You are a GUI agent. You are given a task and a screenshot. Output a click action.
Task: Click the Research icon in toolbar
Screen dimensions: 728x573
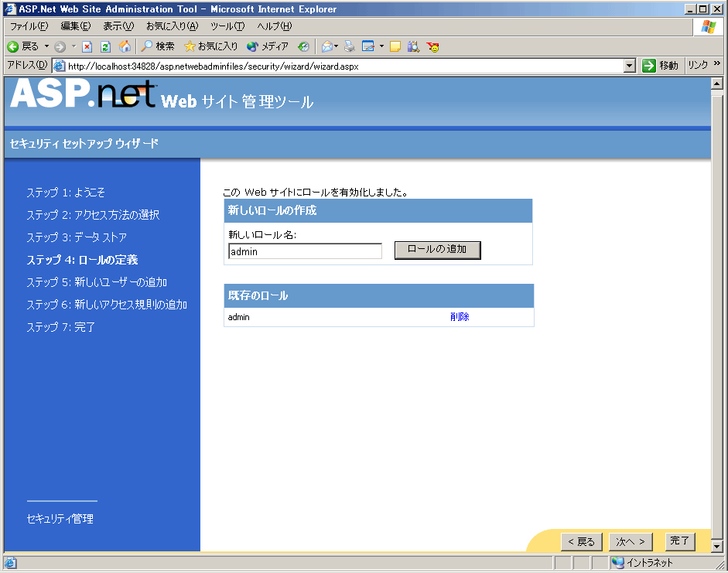point(413,46)
